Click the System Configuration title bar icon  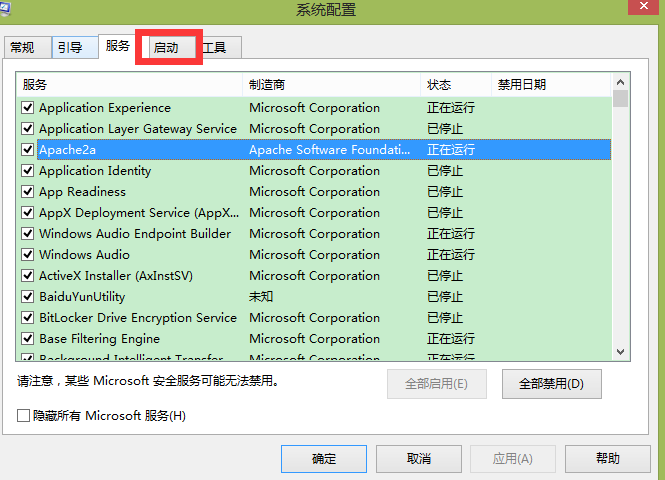click(7, 9)
